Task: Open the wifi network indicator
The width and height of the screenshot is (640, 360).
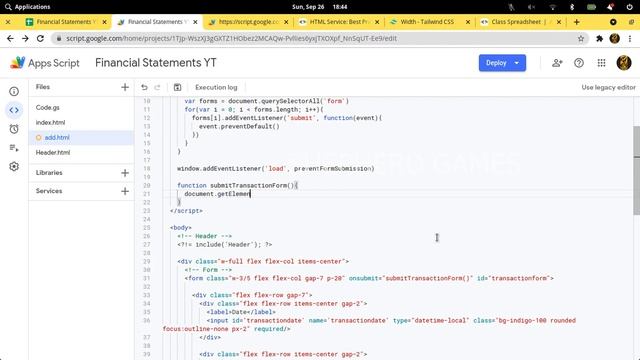Action: pyautogui.click(x=553, y=7)
